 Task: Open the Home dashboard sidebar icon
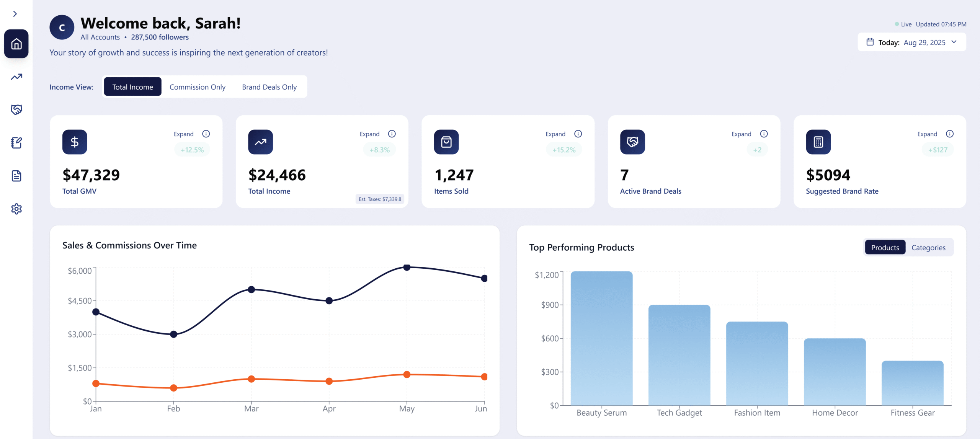tap(16, 44)
